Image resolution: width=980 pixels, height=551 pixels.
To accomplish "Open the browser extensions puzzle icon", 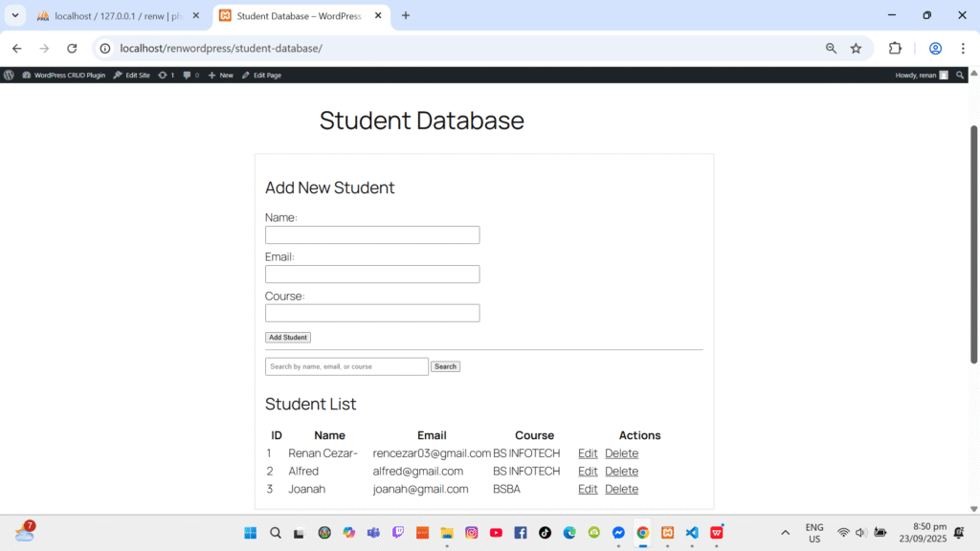I will (896, 49).
